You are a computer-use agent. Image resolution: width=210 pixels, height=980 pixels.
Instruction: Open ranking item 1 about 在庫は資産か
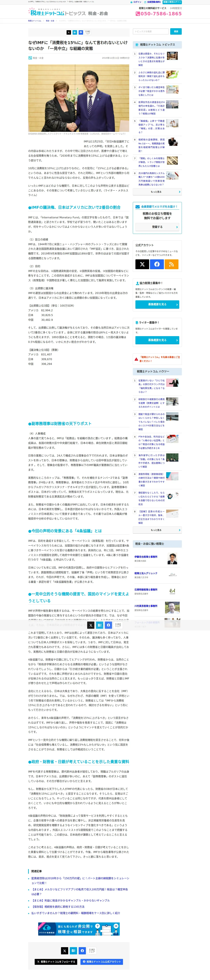tap(152, 59)
